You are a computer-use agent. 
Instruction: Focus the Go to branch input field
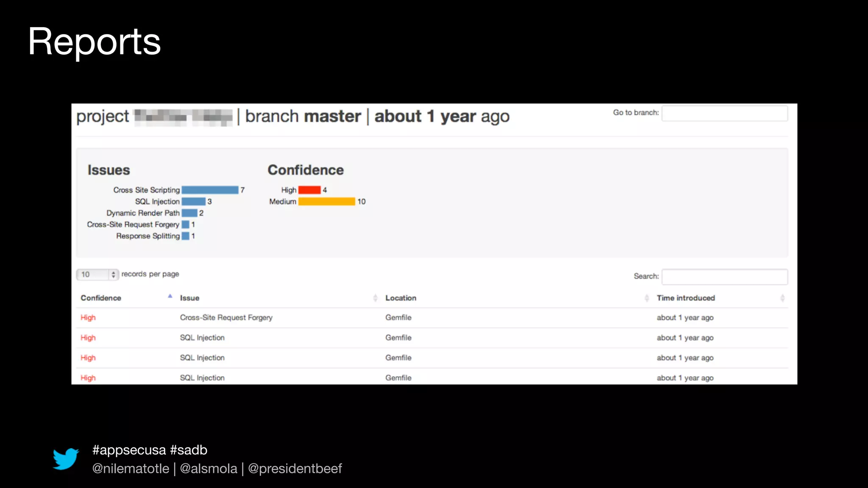(x=725, y=113)
